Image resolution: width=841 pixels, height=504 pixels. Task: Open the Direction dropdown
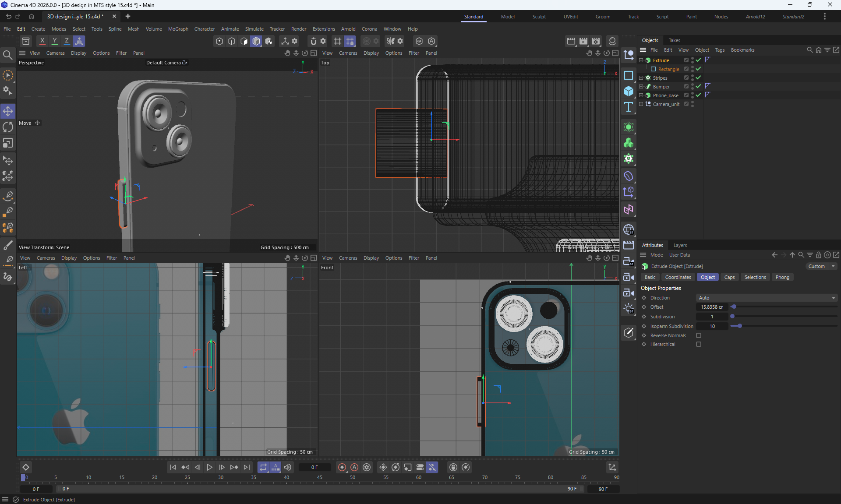point(767,298)
